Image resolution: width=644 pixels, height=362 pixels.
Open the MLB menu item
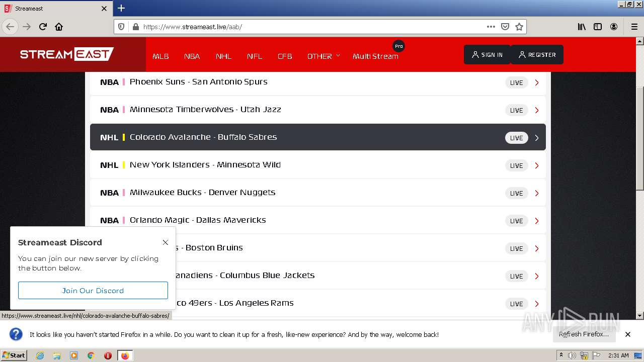(x=160, y=56)
